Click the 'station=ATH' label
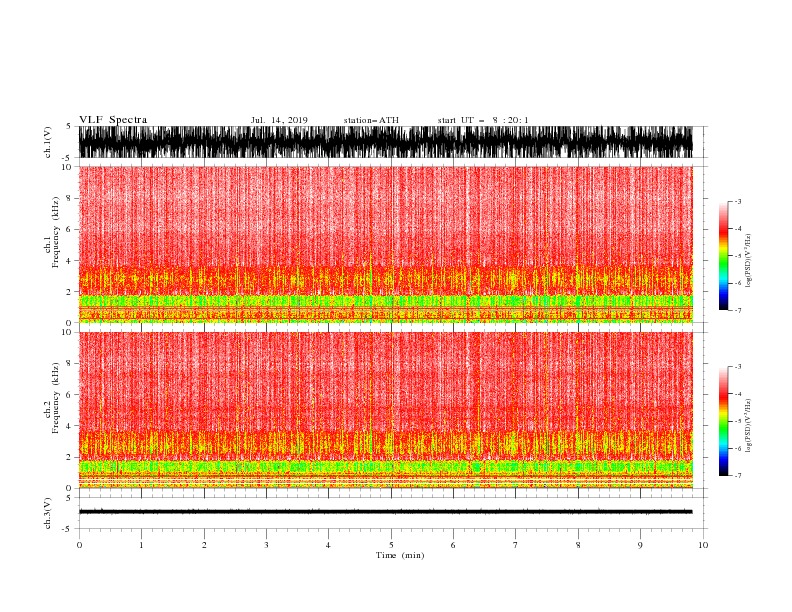This screenshot has width=792, height=612. 371,120
